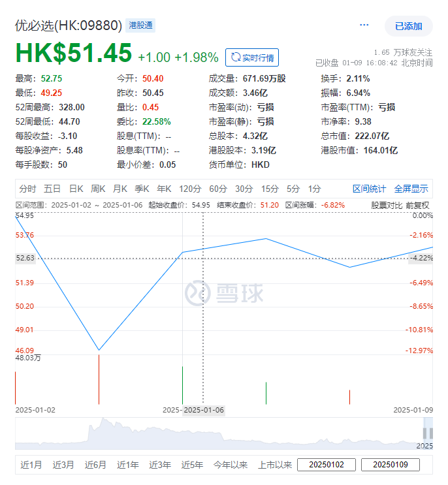Click the tallest red volume bar
448x485 pixels.
pyautogui.click(x=99, y=379)
